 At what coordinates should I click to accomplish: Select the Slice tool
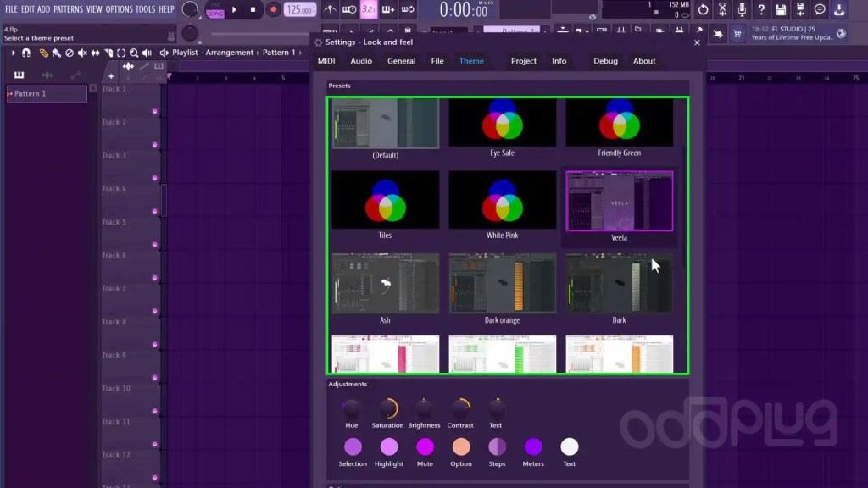pyautogui.click(x=108, y=53)
